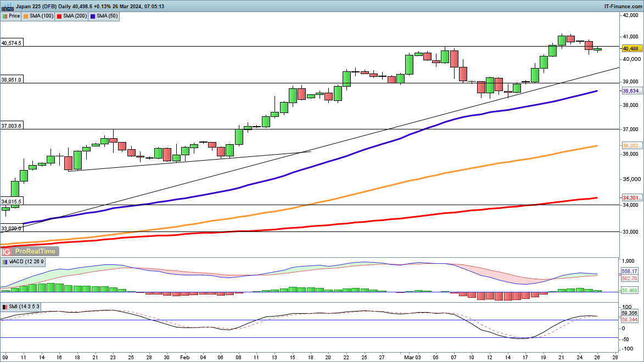
Task: Select the SMA (50) legend tab
Action: (107, 16)
